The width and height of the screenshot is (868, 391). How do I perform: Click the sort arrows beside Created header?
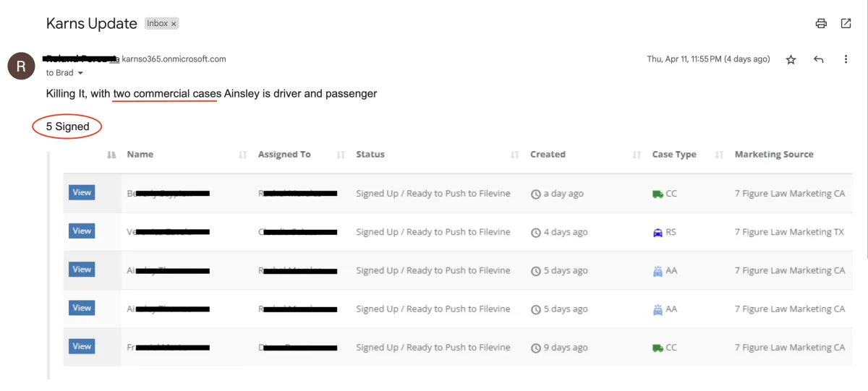[x=637, y=155]
